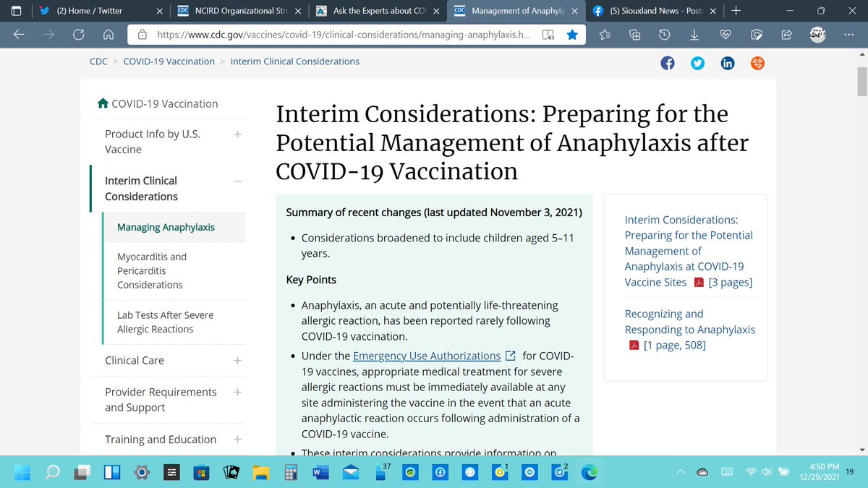Go back to the previous page
The image size is (868, 488).
(20, 34)
